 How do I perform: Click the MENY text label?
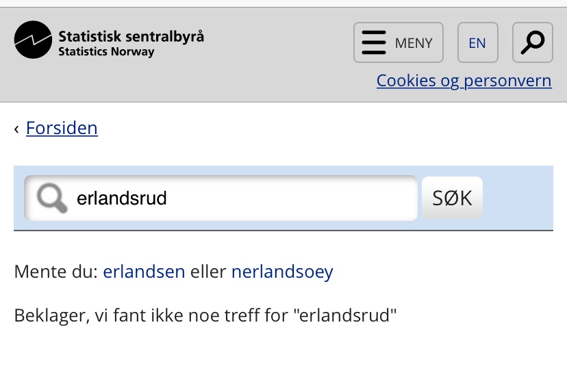pyautogui.click(x=414, y=43)
